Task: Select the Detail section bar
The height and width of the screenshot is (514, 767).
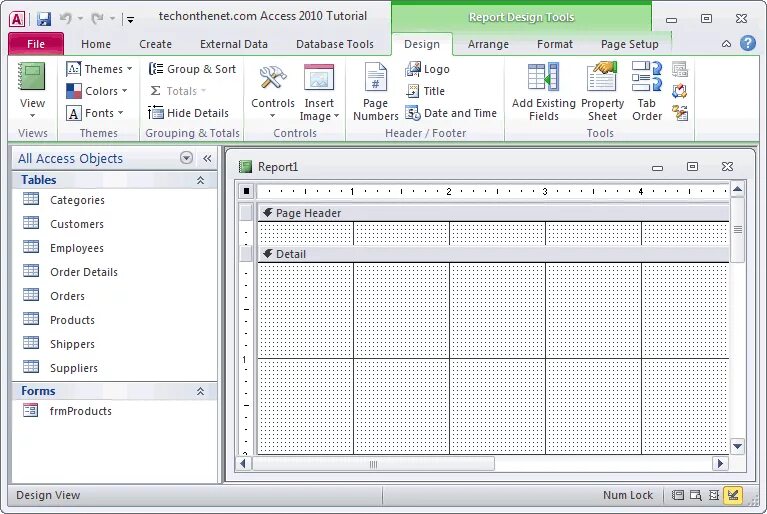Action: 494,254
